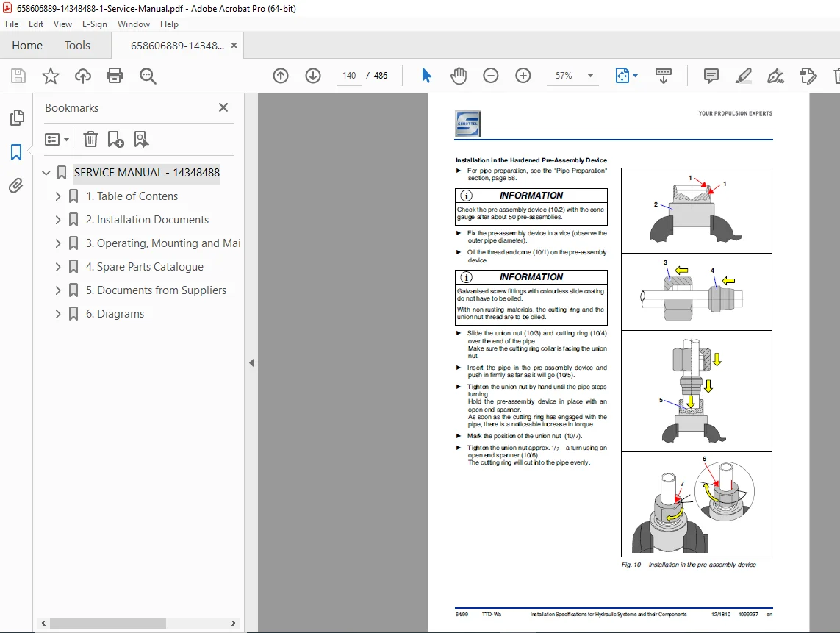Jump to 2. Installation Documents
Image resolution: width=840 pixels, height=633 pixels.
tap(147, 220)
